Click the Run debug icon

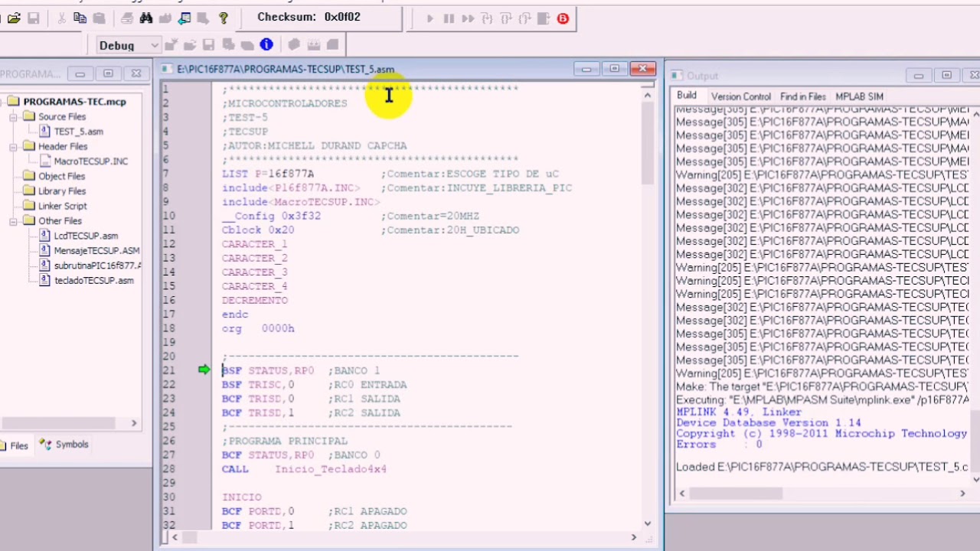430,18
